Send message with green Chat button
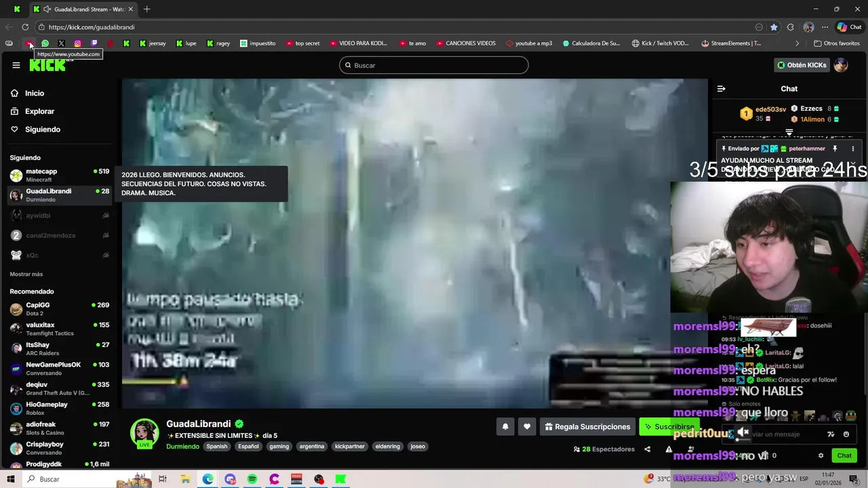 844,455
